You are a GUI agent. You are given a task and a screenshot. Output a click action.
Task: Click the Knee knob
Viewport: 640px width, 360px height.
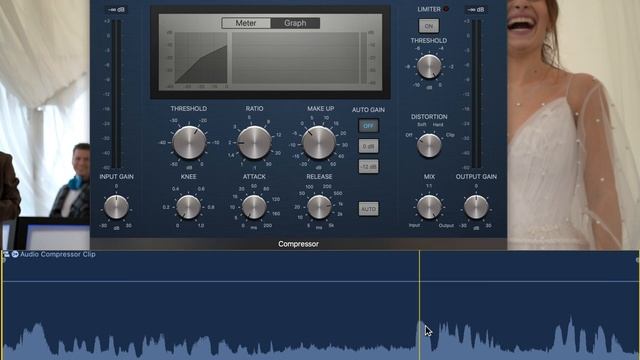click(189, 207)
